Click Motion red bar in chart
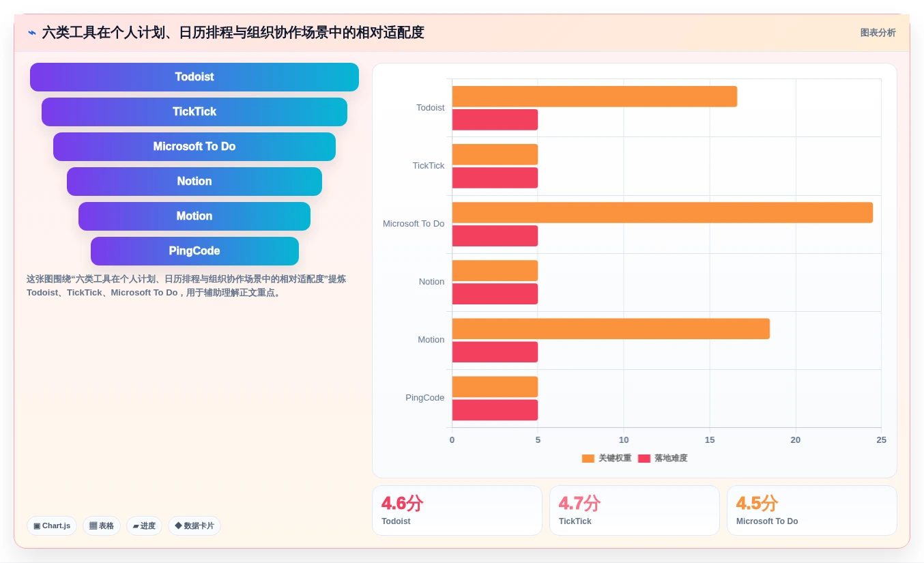924x563 pixels. [x=495, y=352]
